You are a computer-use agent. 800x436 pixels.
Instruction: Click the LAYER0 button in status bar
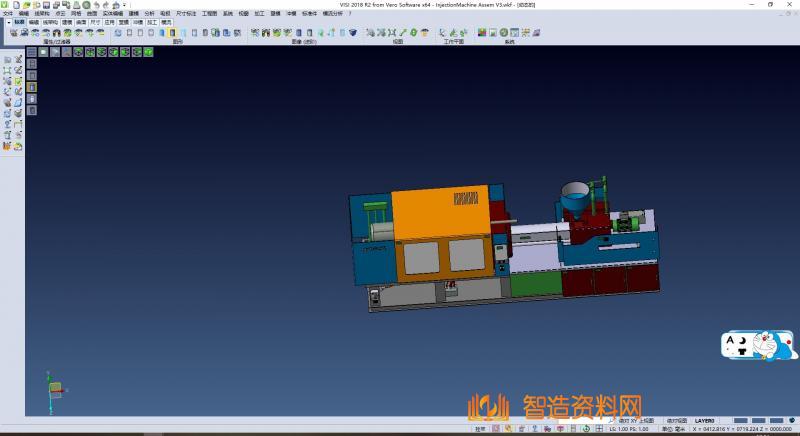click(704, 420)
